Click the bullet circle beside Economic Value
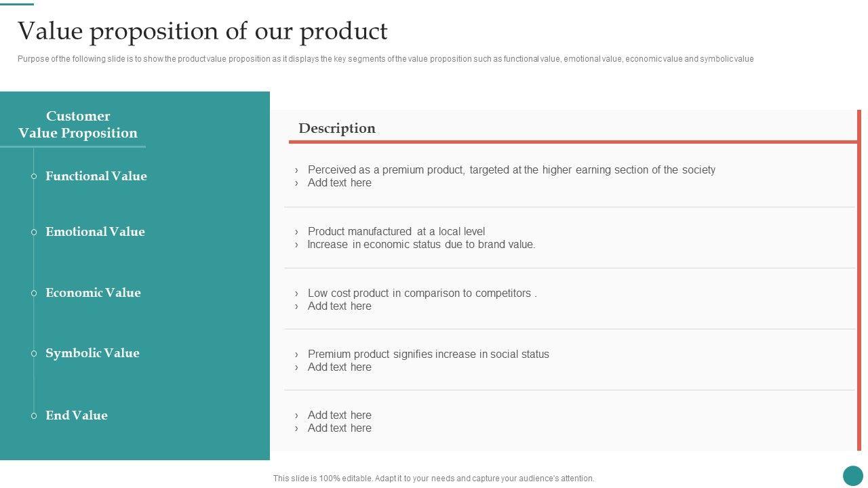 [x=34, y=293]
